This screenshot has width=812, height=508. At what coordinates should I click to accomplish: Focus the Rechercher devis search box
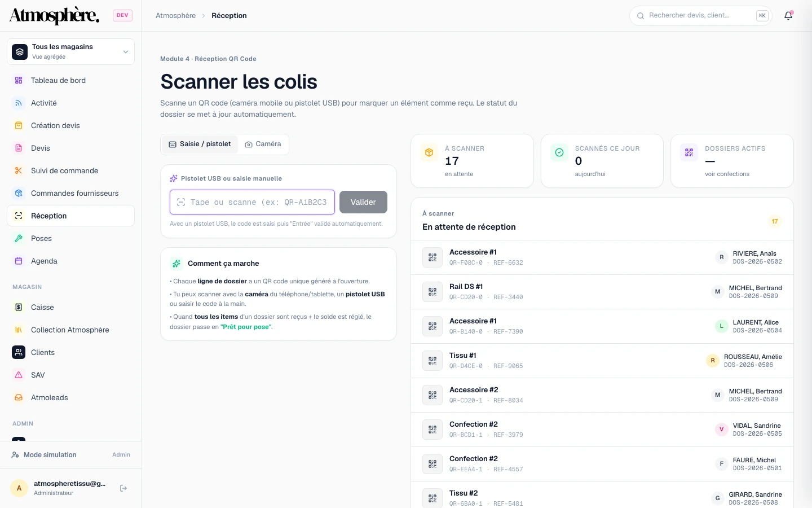coord(701,16)
